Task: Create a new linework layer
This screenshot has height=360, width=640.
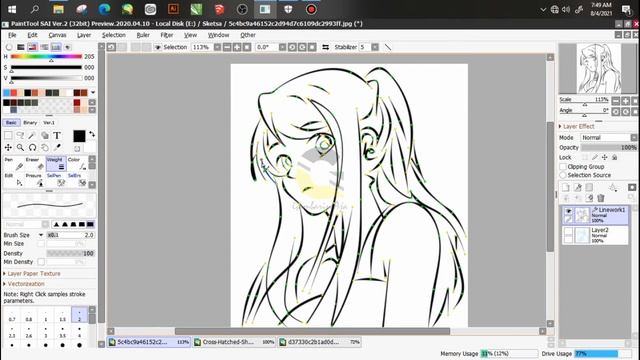Action: 578,187
